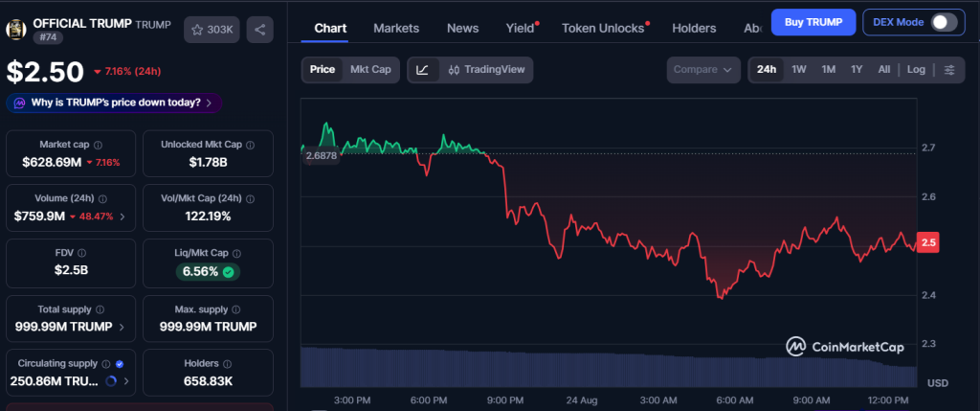The width and height of the screenshot is (980, 411).
Task: Click the Buy TRUMP button
Action: tap(813, 23)
